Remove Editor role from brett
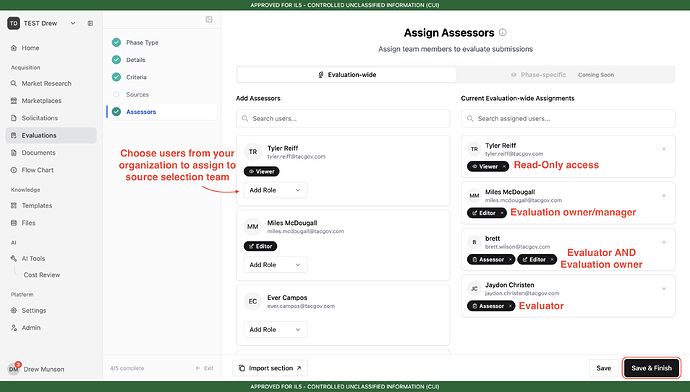 552,260
